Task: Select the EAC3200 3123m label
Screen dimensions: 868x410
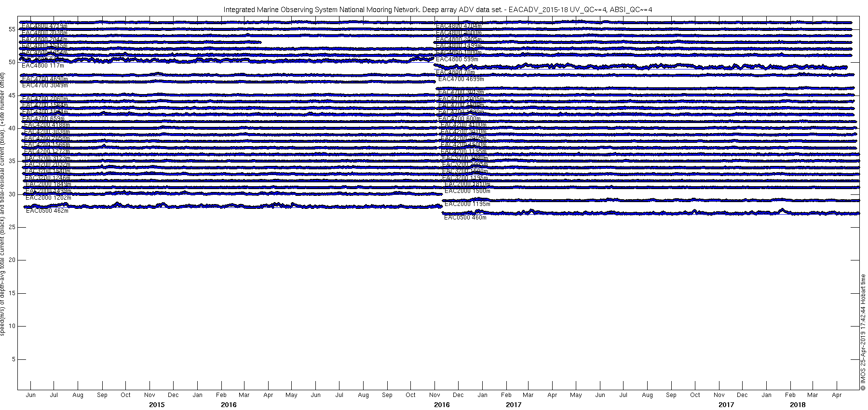Action: pos(47,158)
